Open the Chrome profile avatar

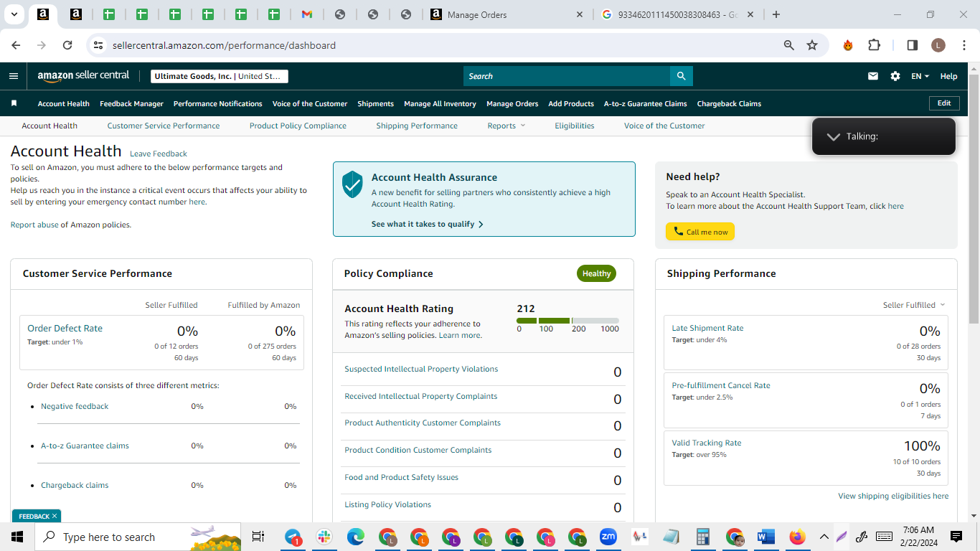click(x=938, y=45)
